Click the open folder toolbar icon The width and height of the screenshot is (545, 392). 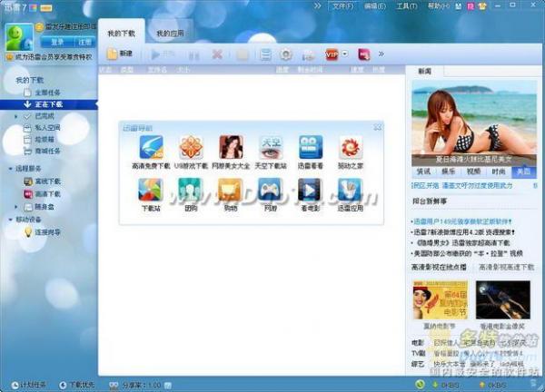pos(243,54)
